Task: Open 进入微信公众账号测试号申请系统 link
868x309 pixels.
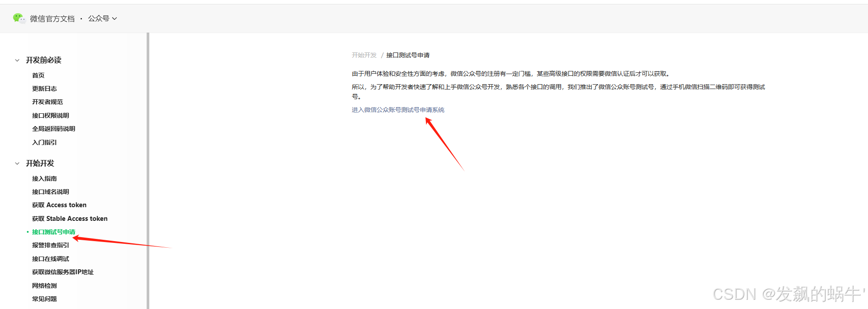Action: pyautogui.click(x=398, y=110)
